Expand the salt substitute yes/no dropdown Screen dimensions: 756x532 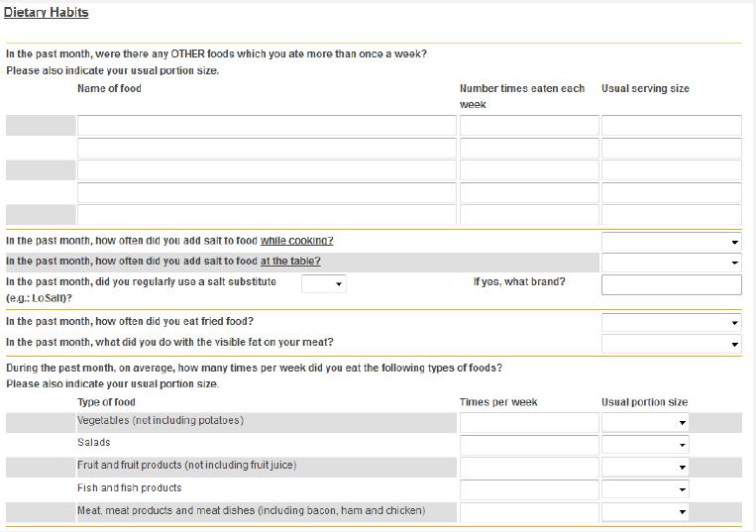point(324,283)
